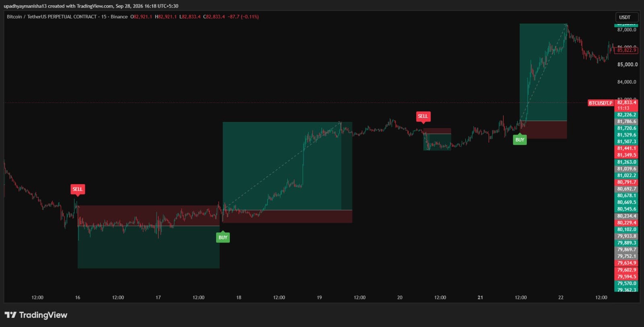This screenshot has width=644, height=327.
Task: Click the close value C82,833.4
Action: [214, 16]
